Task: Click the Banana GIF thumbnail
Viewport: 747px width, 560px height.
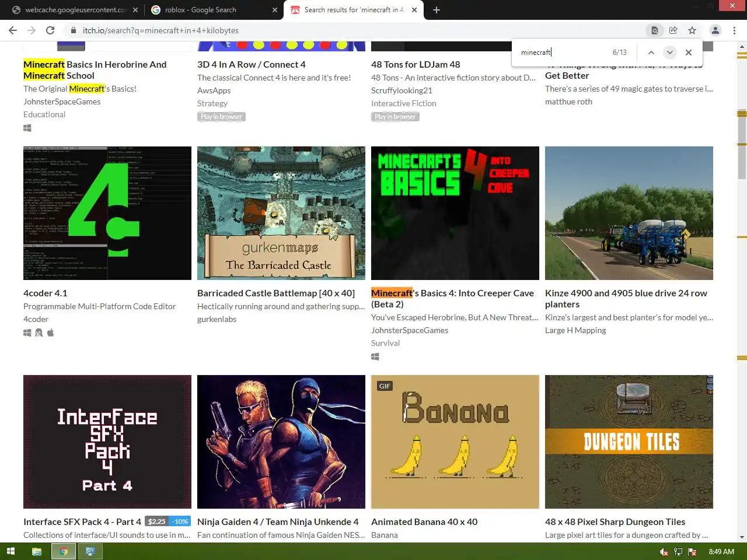Action: click(455, 442)
